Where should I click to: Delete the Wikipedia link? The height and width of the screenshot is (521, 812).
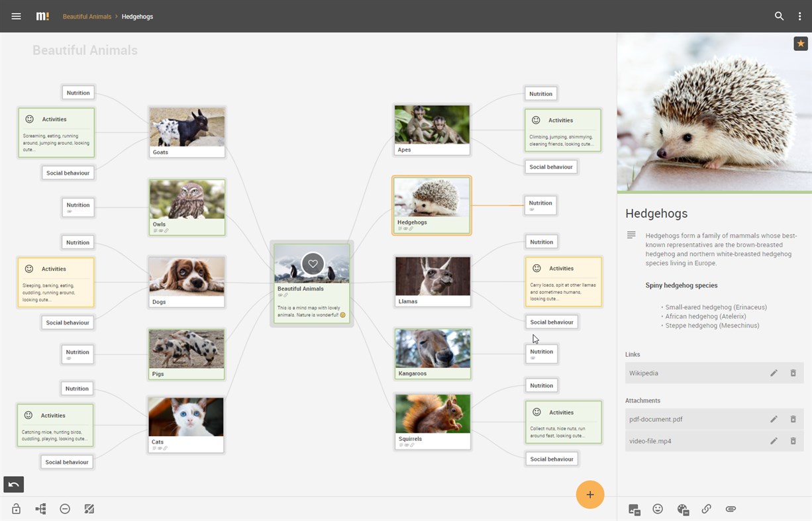click(x=793, y=373)
